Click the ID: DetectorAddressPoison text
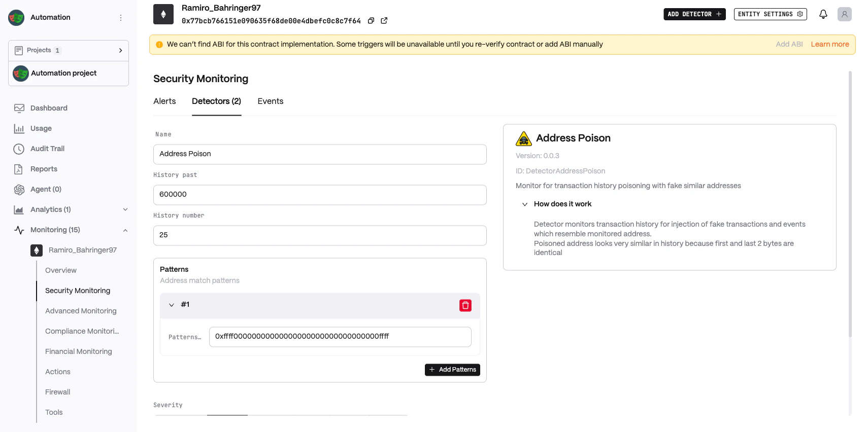 click(x=560, y=171)
